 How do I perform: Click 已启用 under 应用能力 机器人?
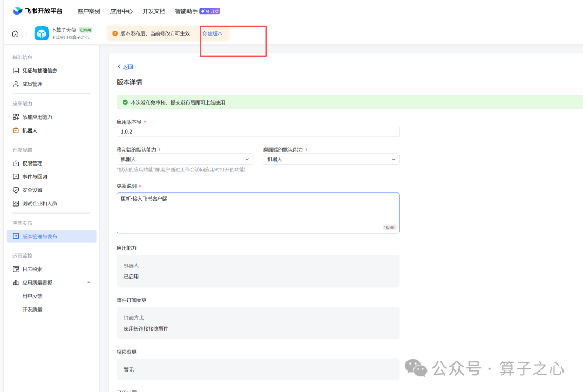131,277
